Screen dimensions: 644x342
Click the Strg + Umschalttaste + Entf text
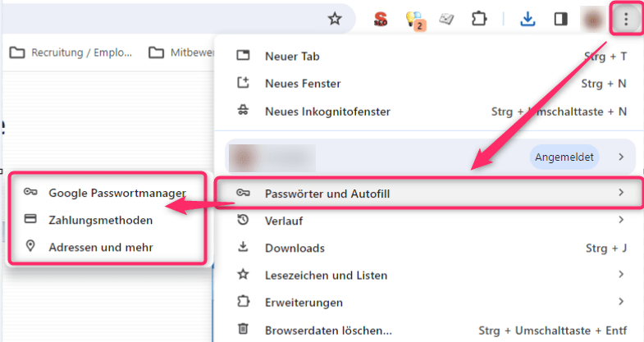(553, 330)
